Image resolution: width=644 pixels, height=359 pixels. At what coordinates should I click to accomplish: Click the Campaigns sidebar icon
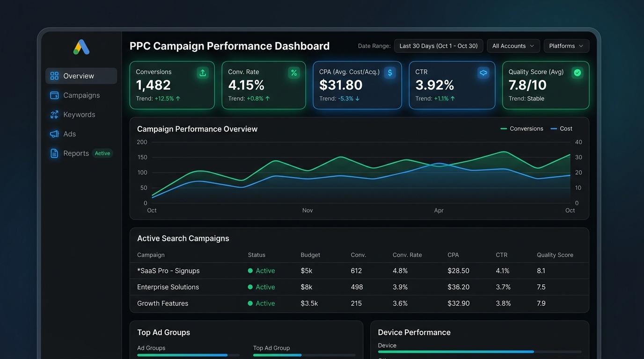pos(54,95)
